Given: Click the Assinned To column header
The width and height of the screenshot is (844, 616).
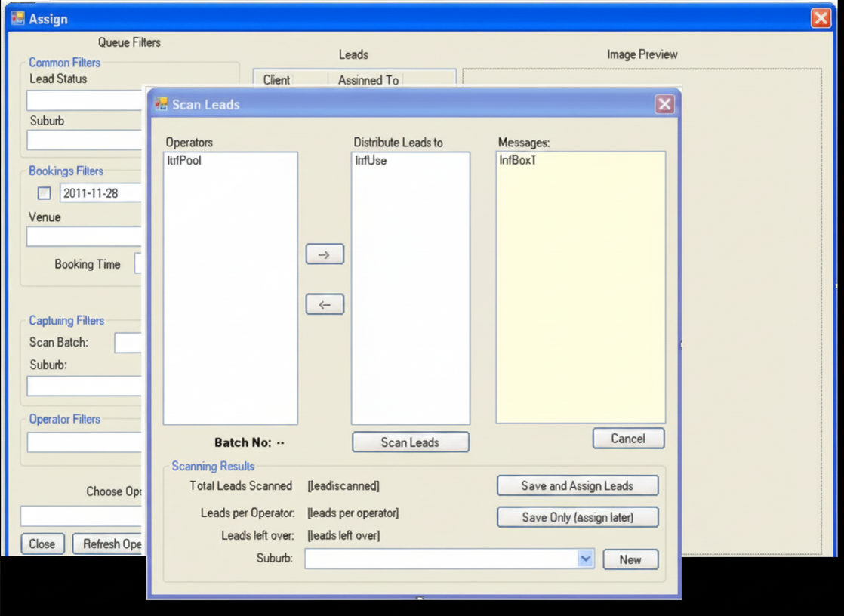Looking at the screenshot, I should click(x=368, y=80).
